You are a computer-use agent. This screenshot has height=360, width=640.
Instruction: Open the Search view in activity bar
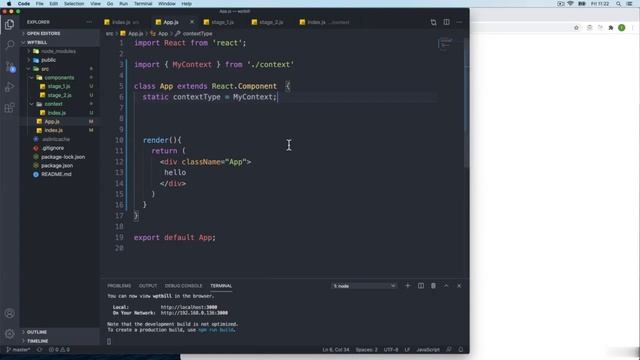pyautogui.click(x=9, y=45)
